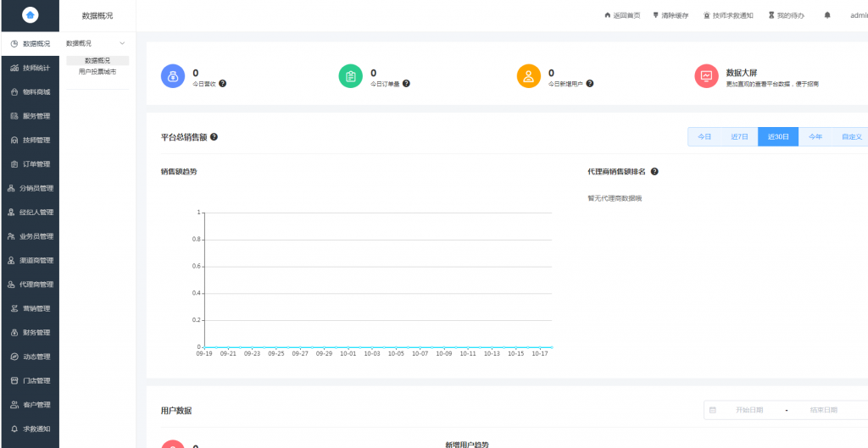This screenshot has height=448, width=868.
Task: Click the notification bell icon in top bar
Action: (827, 15)
